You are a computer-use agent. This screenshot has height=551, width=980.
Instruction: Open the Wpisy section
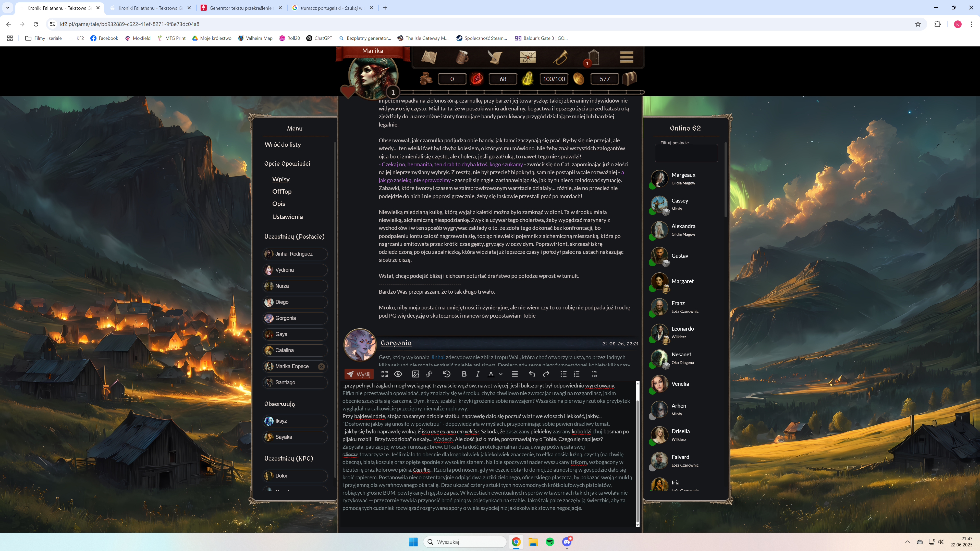click(x=281, y=179)
